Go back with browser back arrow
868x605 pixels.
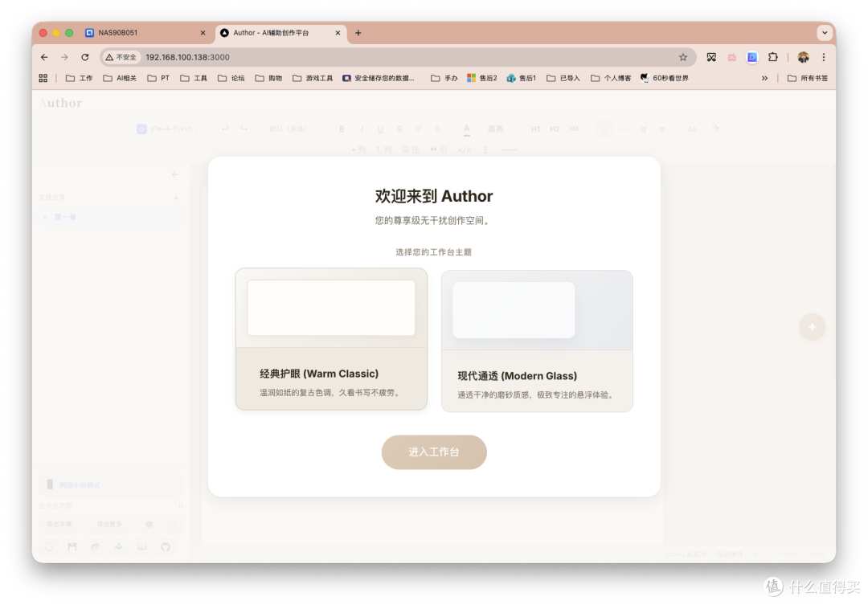click(44, 57)
